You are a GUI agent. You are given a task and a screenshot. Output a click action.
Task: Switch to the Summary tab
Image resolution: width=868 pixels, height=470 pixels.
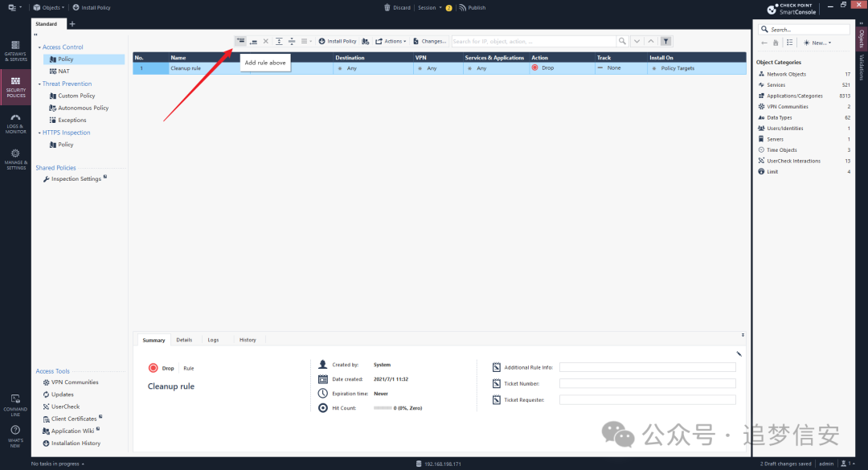click(154, 340)
